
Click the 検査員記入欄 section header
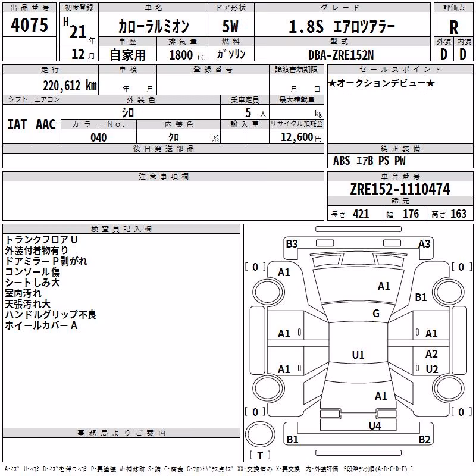pos(121,229)
